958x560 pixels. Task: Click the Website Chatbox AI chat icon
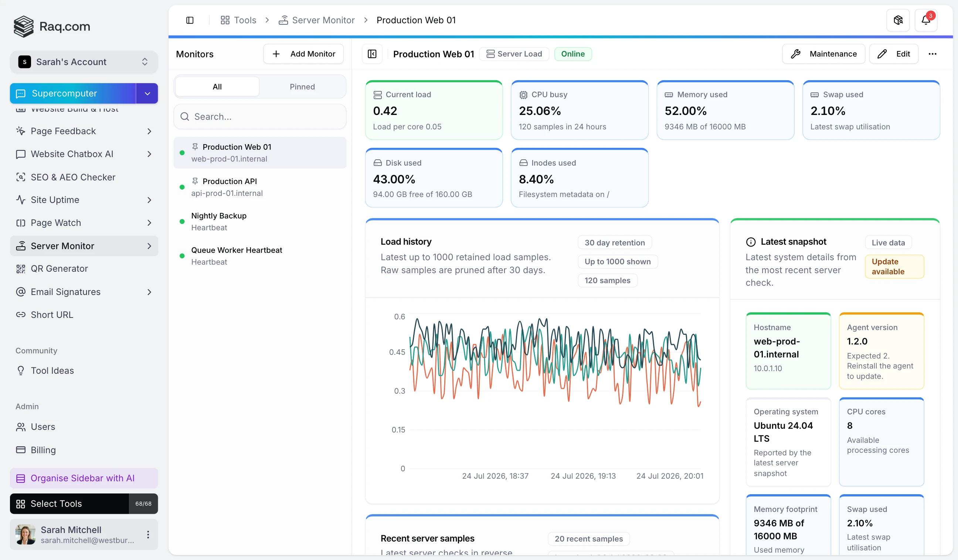(21, 154)
